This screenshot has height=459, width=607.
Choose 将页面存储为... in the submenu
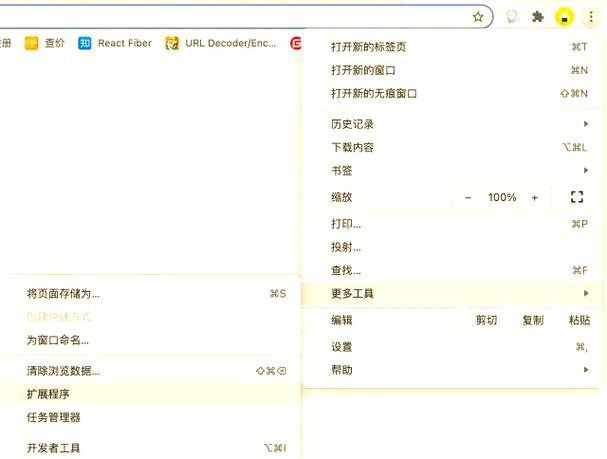(x=150, y=294)
